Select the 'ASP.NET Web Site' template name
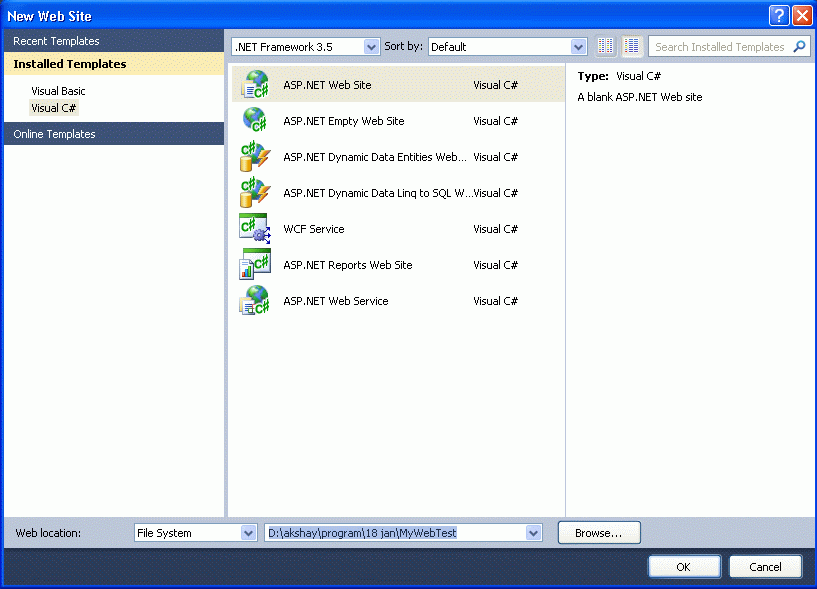Screen dimensions: 817x589 coord(327,85)
